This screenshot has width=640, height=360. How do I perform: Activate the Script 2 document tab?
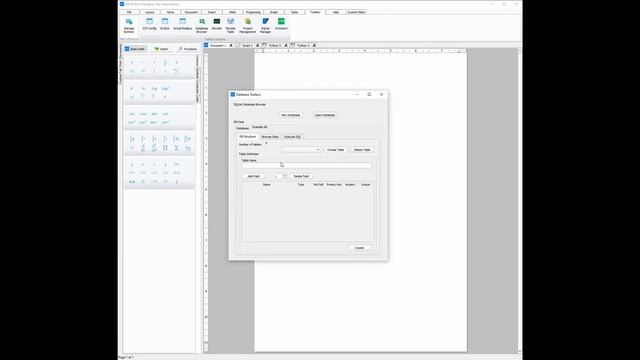click(x=247, y=45)
